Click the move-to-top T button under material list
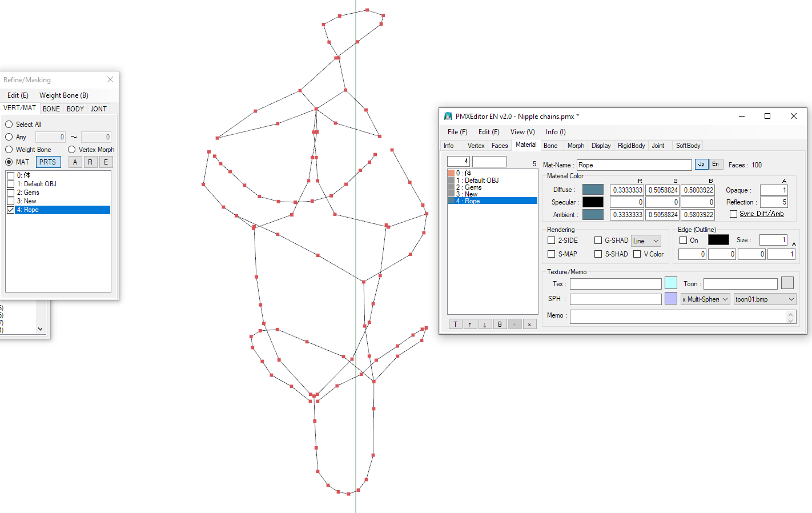 [x=455, y=324]
